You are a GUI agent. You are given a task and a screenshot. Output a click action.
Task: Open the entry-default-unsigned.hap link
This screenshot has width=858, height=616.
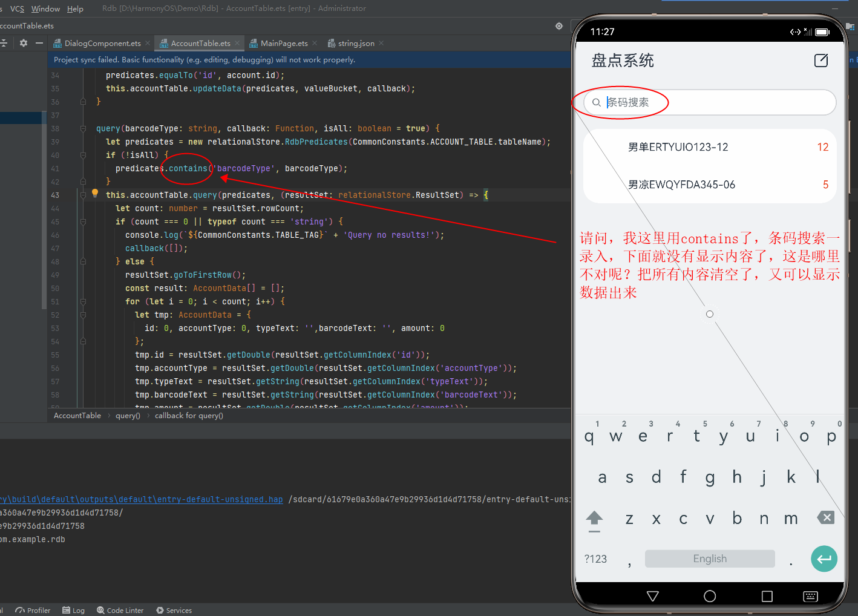[142, 499]
